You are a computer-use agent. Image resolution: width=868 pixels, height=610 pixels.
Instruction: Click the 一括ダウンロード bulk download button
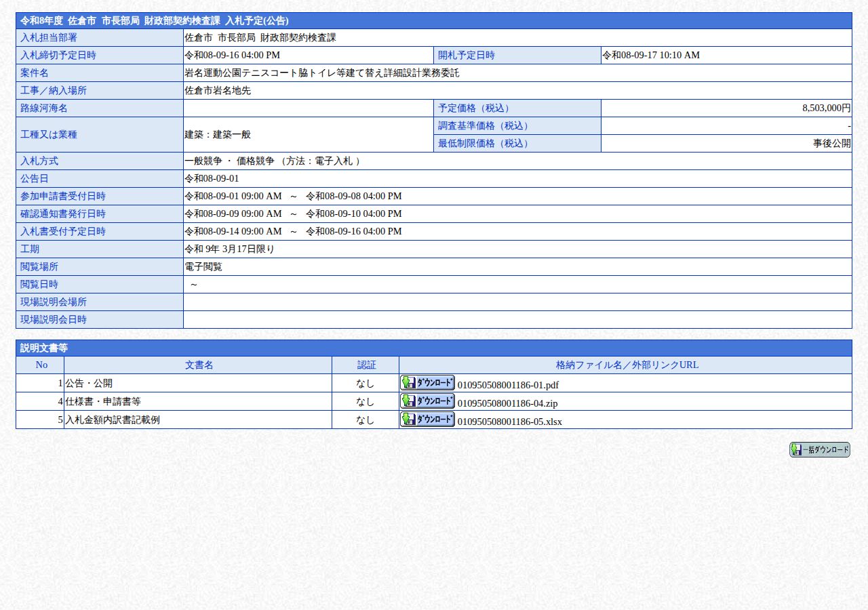point(819,449)
